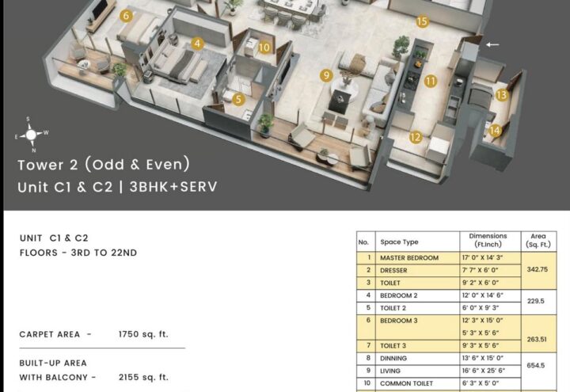Screen dimensions: 570x392
Task: Click room marker number 11
Action: [x=431, y=81]
